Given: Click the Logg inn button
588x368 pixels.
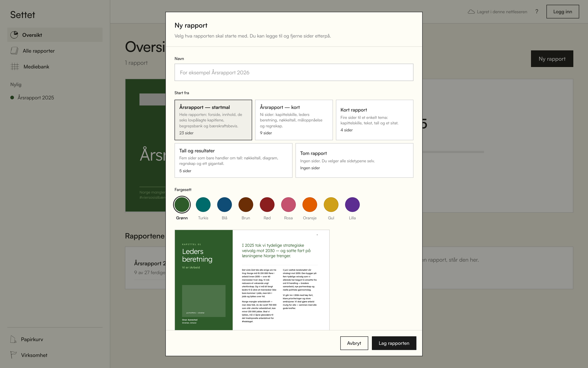Looking at the screenshot, I should point(563,12).
